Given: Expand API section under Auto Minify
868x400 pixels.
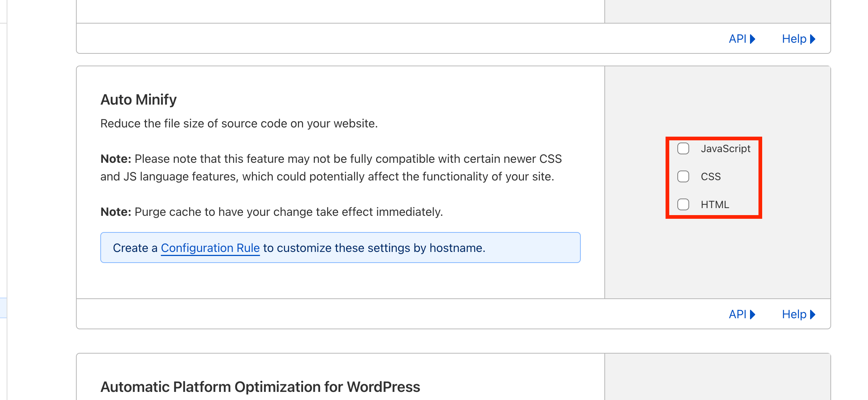Looking at the screenshot, I should tap(742, 314).
